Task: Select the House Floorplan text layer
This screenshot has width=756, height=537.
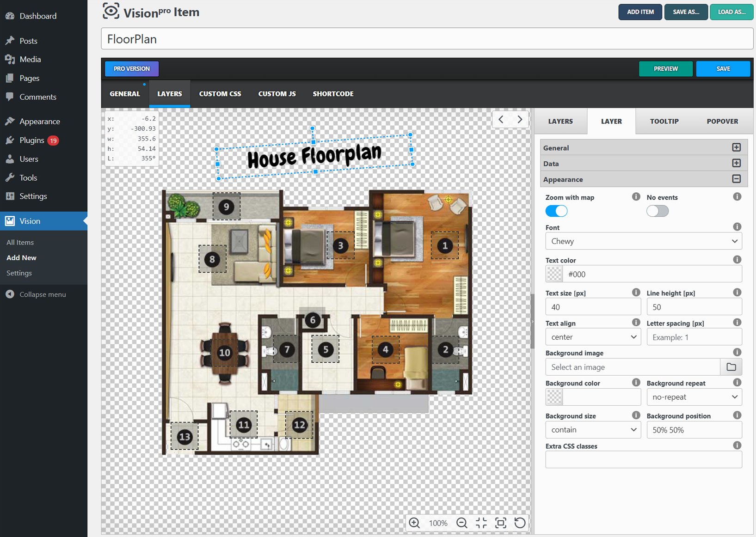Action: (314, 156)
